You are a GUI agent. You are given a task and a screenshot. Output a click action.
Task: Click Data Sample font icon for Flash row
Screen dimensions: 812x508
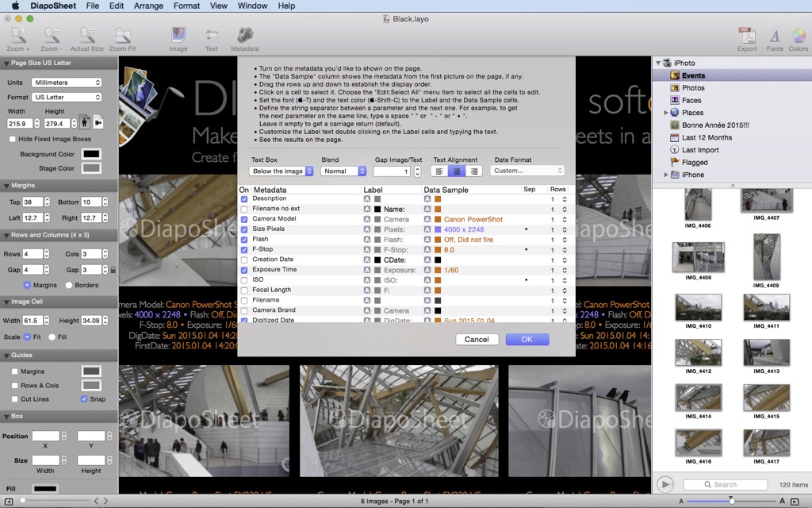click(427, 240)
